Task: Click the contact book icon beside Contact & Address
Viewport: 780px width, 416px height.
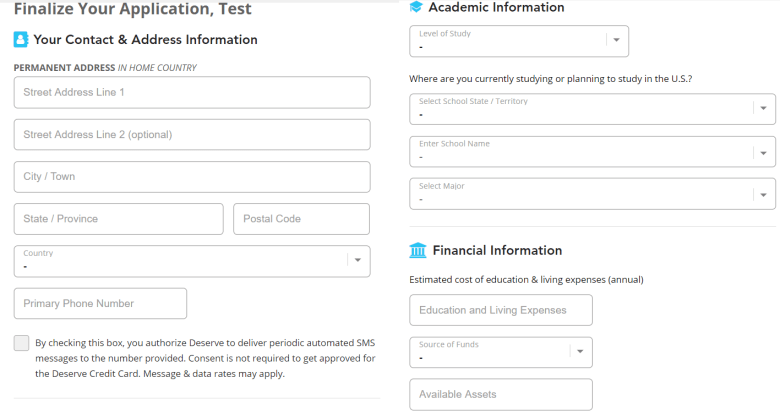Action: 21,39
